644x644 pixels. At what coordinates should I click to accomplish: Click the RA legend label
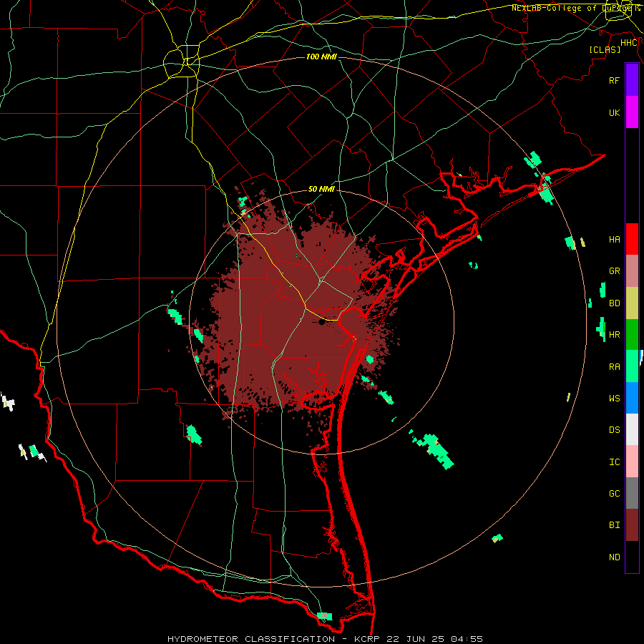pyautogui.click(x=614, y=367)
